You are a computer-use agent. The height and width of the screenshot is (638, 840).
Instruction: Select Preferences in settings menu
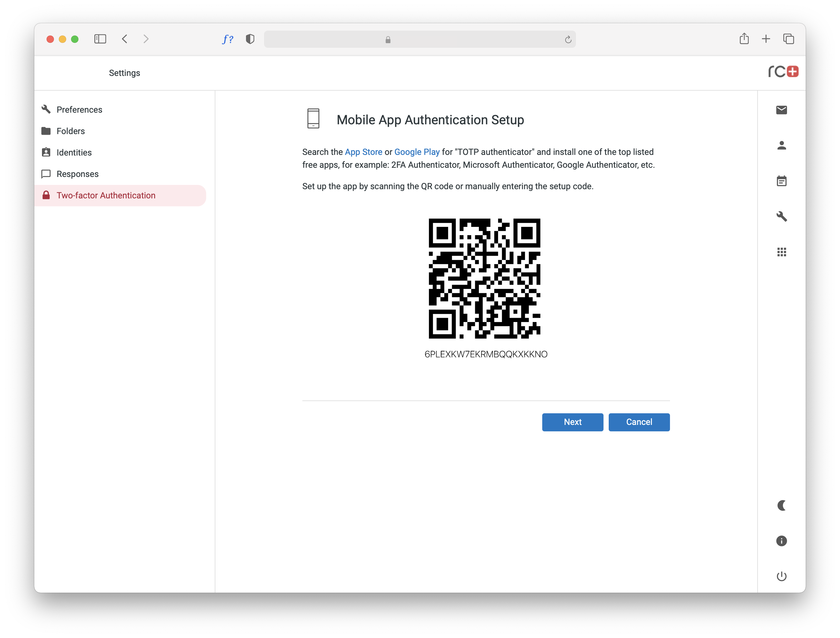[120, 110]
